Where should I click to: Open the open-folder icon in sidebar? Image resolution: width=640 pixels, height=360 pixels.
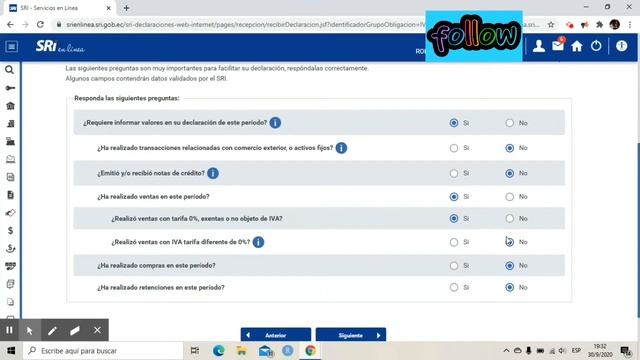(10, 159)
